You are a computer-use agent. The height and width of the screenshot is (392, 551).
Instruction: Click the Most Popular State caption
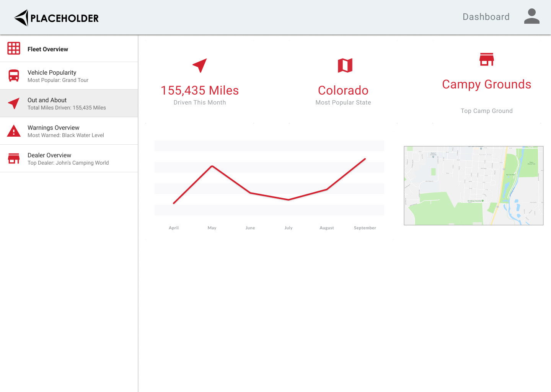[x=343, y=103]
